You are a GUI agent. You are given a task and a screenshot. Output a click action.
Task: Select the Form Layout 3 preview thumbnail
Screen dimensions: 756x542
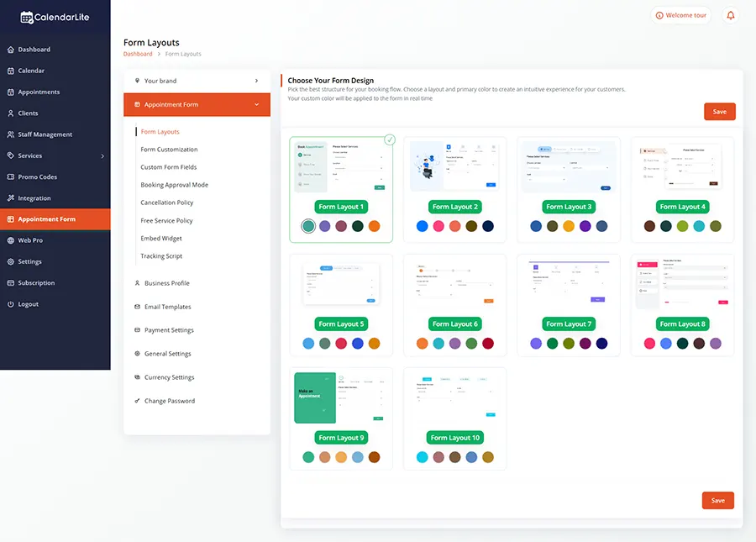pos(569,167)
